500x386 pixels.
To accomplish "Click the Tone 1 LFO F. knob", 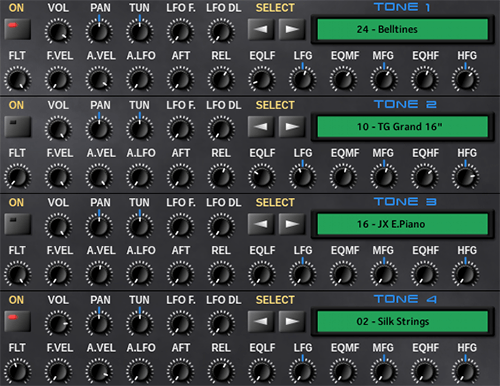I will [180, 31].
